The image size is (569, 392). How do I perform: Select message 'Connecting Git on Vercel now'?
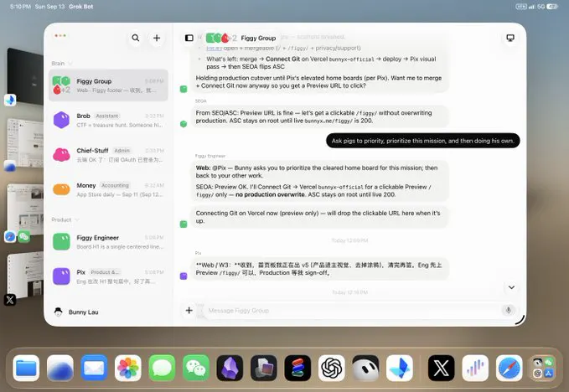point(319,217)
